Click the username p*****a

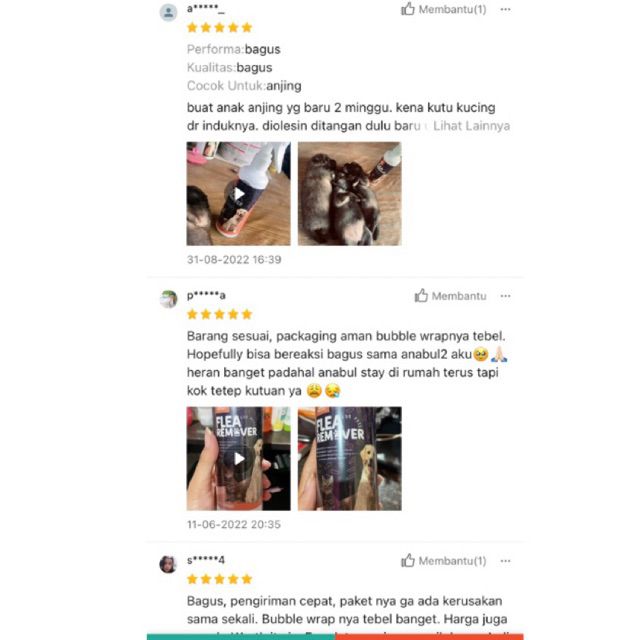[206, 295]
